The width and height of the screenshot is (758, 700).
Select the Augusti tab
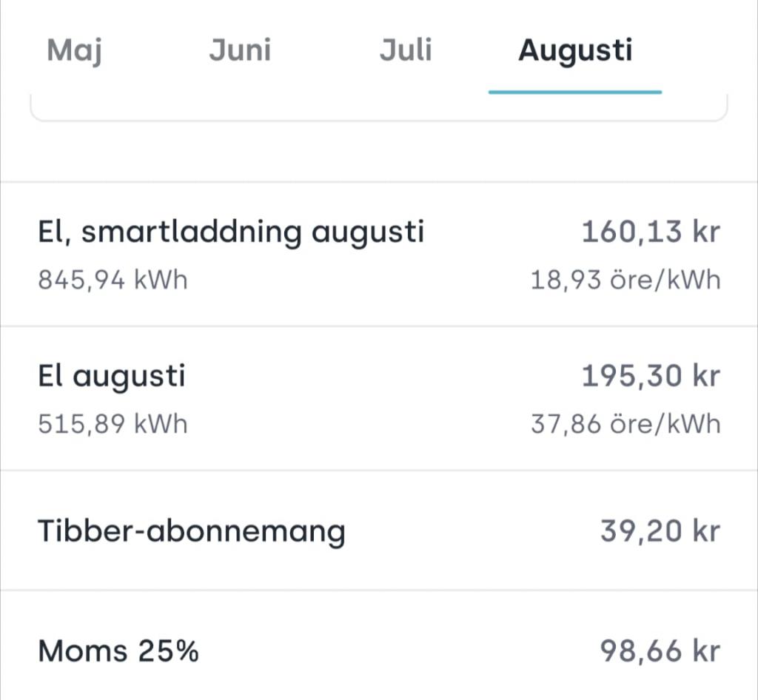(575, 50)
